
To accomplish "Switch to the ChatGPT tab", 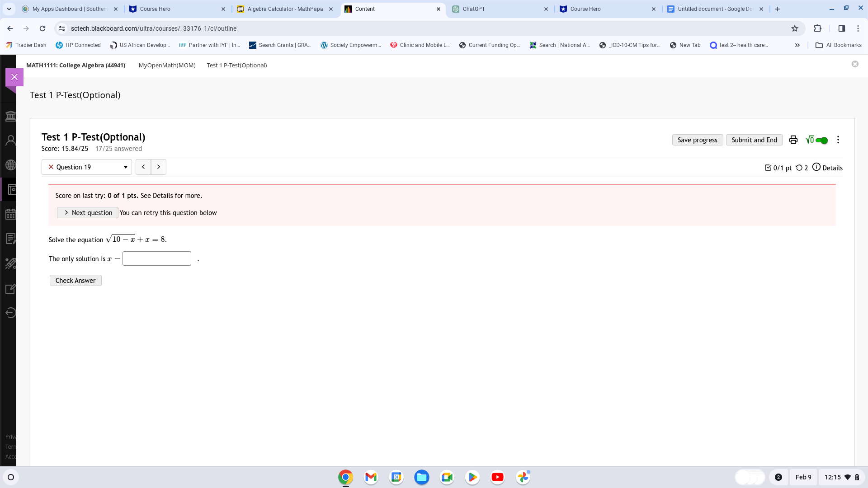I will [x=500, y=9].
